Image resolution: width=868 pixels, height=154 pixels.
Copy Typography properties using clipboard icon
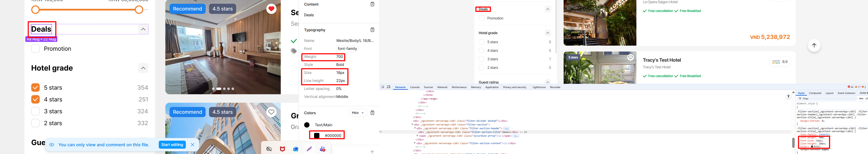tap(372, 30)
